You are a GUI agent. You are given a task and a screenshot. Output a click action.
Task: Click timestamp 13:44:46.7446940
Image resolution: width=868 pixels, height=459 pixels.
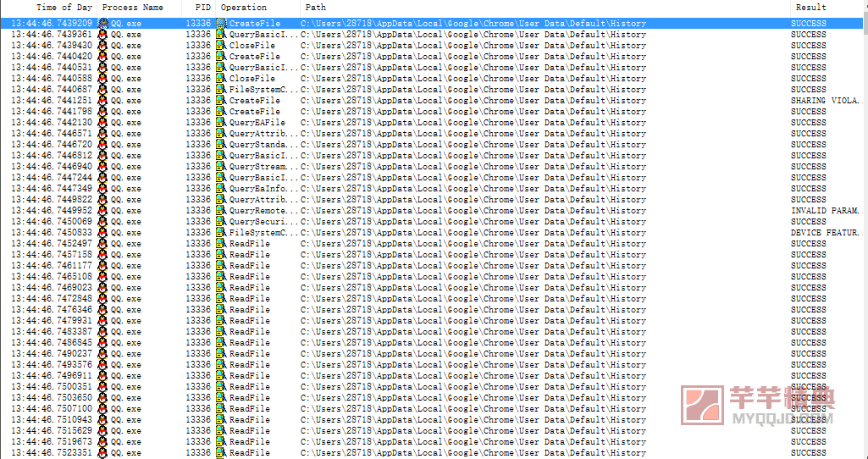(x=52, y=167)
